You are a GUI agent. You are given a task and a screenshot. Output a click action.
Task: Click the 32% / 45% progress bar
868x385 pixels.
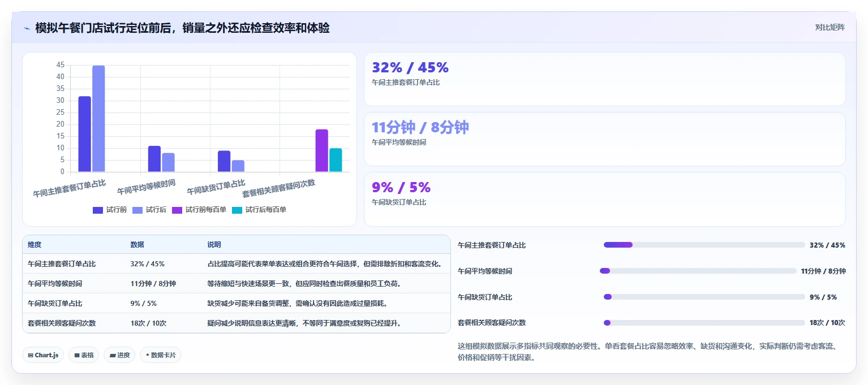click(x=704, y=245)
